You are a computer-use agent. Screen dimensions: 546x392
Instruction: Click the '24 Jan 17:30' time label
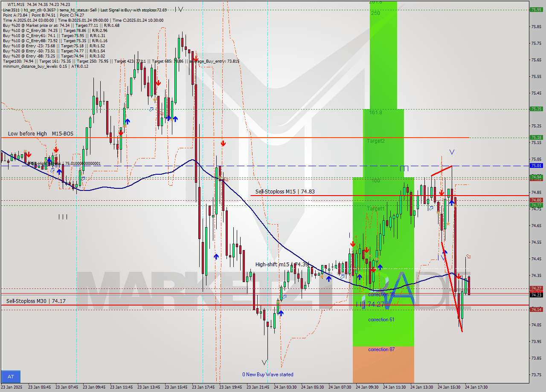pyautogui.click(x=476, y=387)
